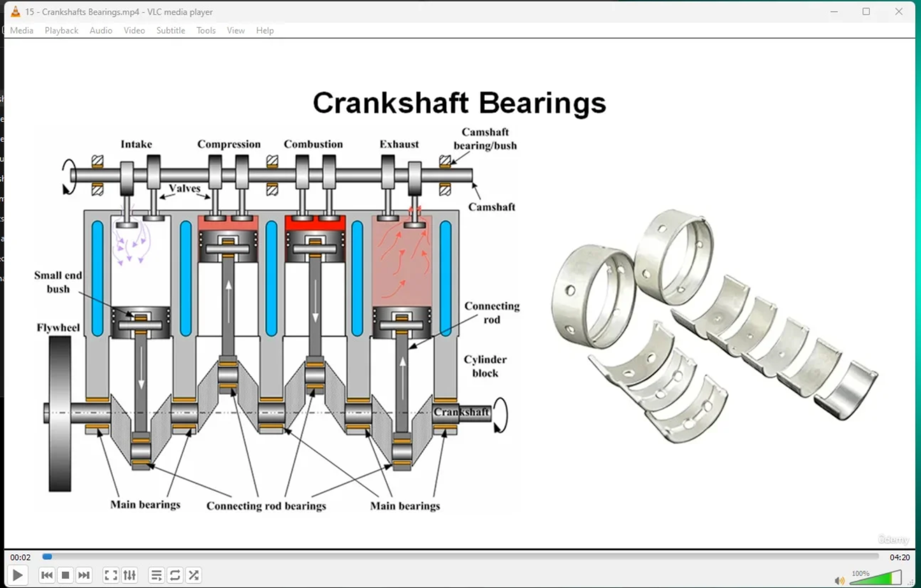Screen dimensions: 921x588
Task: Expand the Tools menu
Action: pyautogui.click(x=206, y=31)
